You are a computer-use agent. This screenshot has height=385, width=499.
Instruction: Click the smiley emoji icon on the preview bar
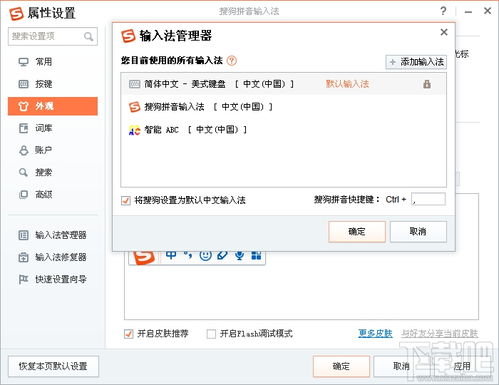coord(205,256)
